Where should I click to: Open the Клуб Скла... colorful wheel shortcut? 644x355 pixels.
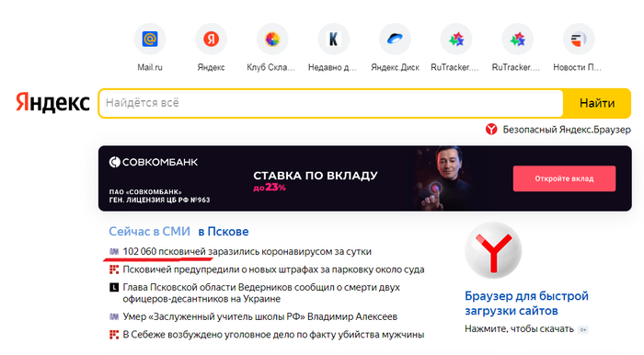click(272, 40)
